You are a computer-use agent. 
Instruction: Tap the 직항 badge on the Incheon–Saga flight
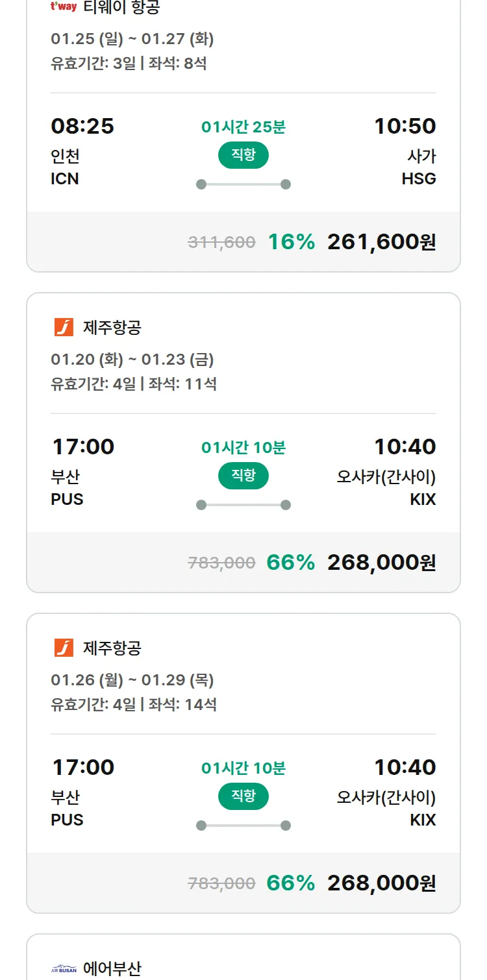[243, 155]
